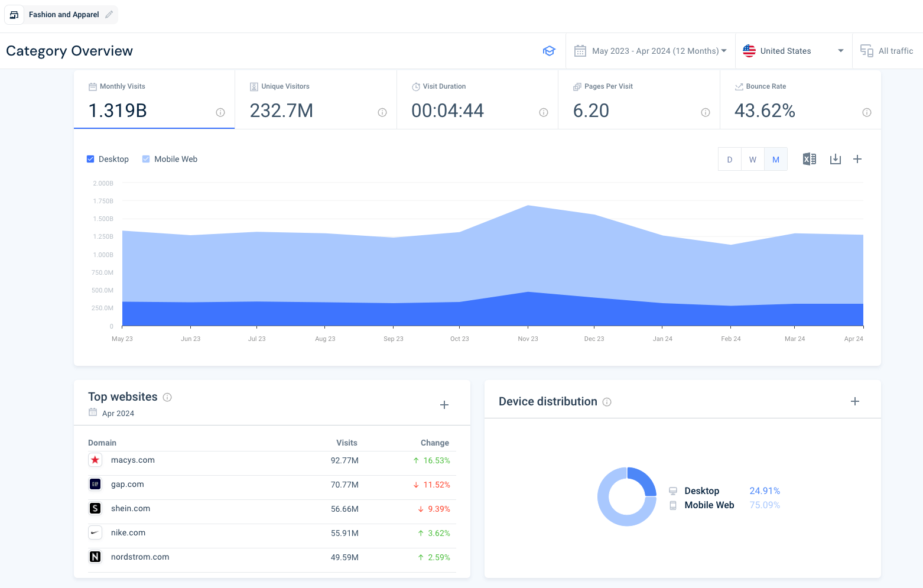The image size is (923, 588).
Task: Click the nike.com domain link
Action: [x=128, y=533]
